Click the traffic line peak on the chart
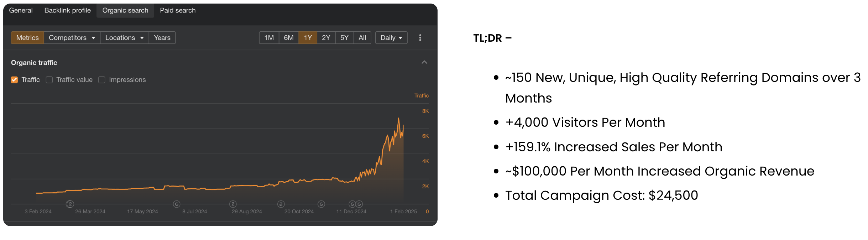The image size is (868, 240). 398,118
